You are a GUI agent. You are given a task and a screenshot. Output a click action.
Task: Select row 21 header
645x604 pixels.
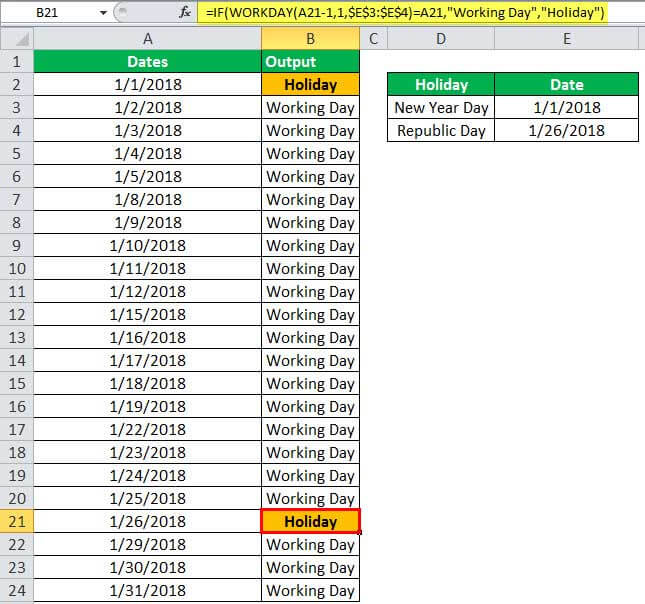(x=16, y=521)
